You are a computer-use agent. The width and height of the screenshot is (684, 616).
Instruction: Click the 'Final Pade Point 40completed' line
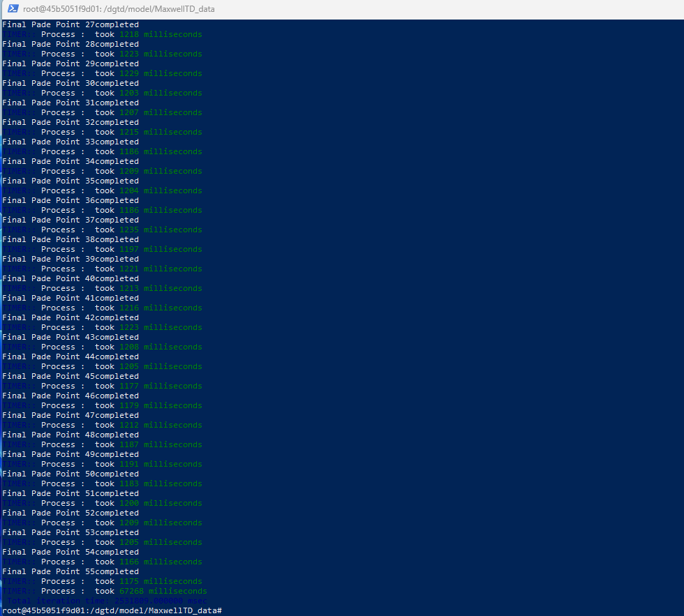(x=70, y=278)
